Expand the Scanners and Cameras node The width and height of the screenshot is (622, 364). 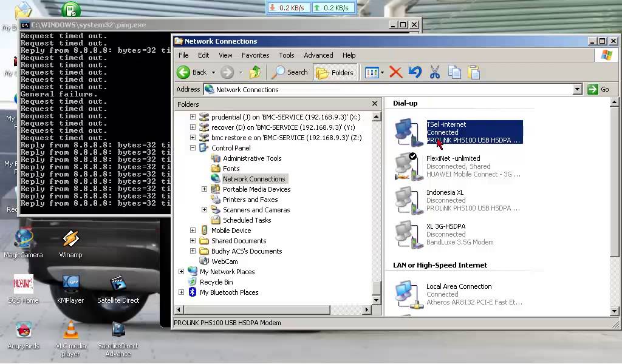click(204, 209)
